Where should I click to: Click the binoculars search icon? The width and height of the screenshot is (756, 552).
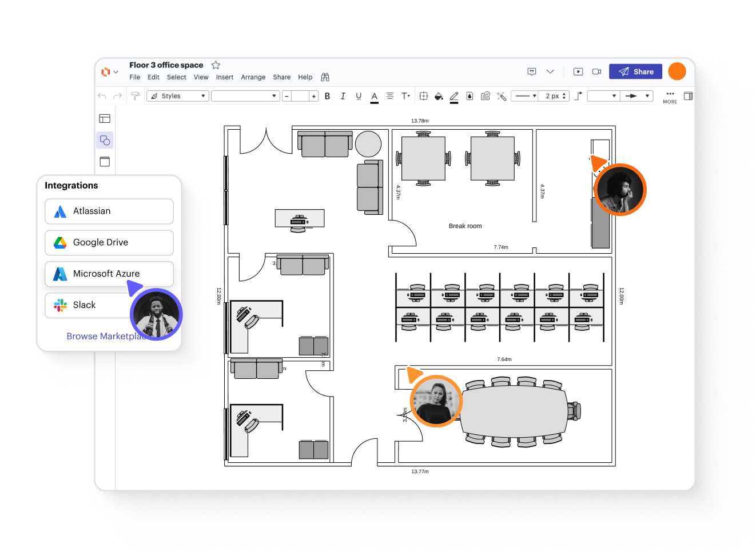tap(325, 77)
